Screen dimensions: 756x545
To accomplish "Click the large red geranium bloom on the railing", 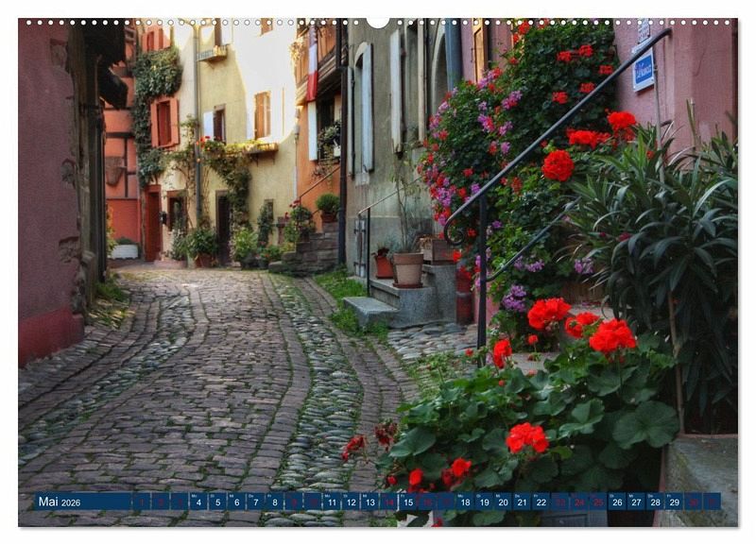I will coord(558,165).
